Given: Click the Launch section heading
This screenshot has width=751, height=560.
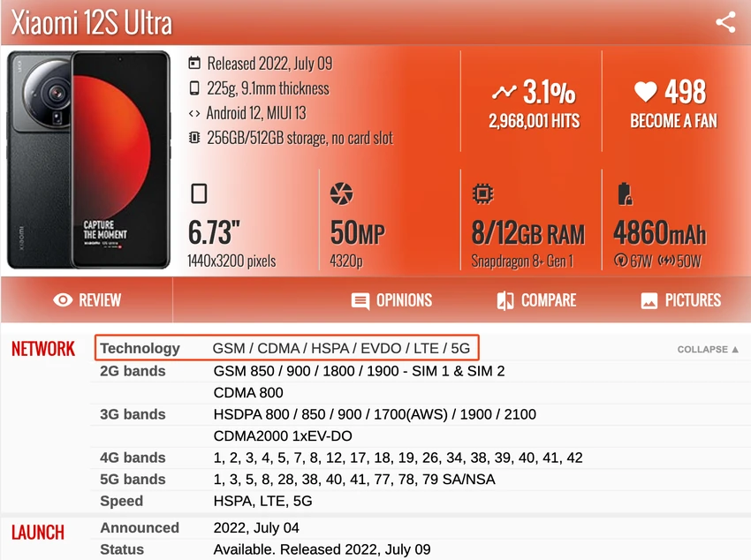Looking at the screenshot, I should click(x=38, y=533).
